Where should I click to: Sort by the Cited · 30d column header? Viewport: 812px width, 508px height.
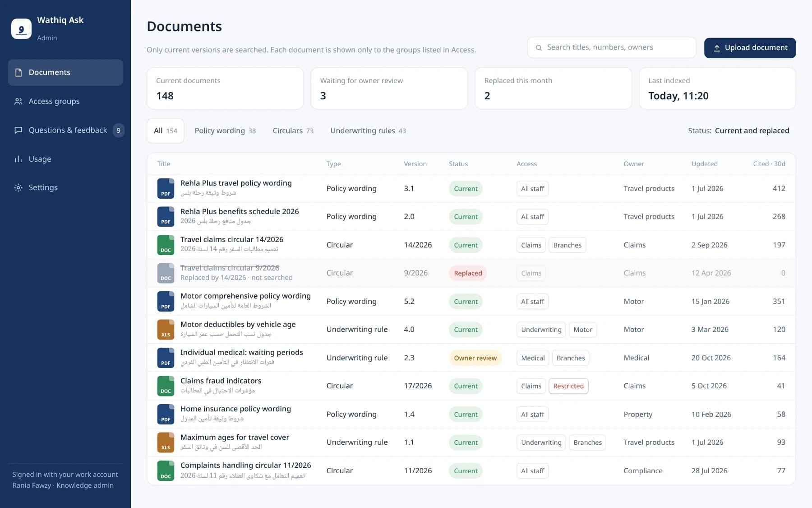[x=769, y=164]
